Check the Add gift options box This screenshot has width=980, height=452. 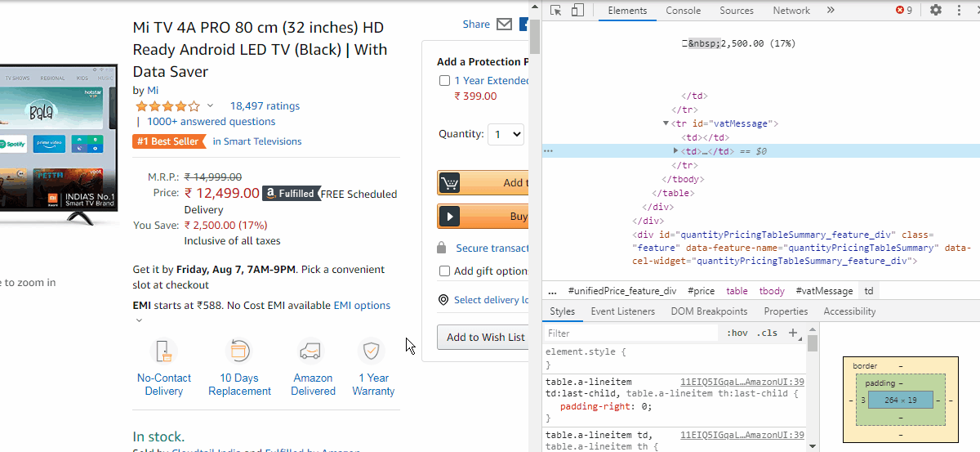coord(444,271)
